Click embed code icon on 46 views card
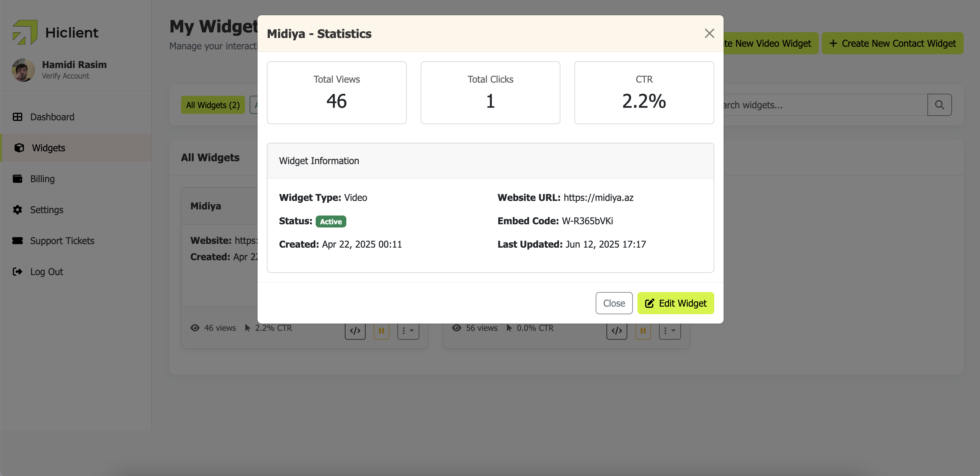The image size is (980, 476). pyautogui.click(x=355, y=331)
